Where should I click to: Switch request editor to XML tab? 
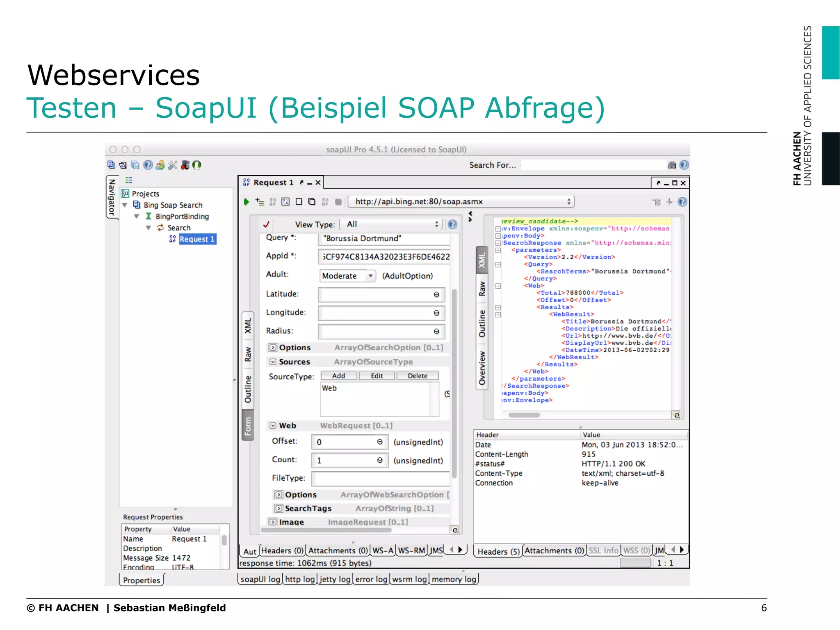[248, 326]
